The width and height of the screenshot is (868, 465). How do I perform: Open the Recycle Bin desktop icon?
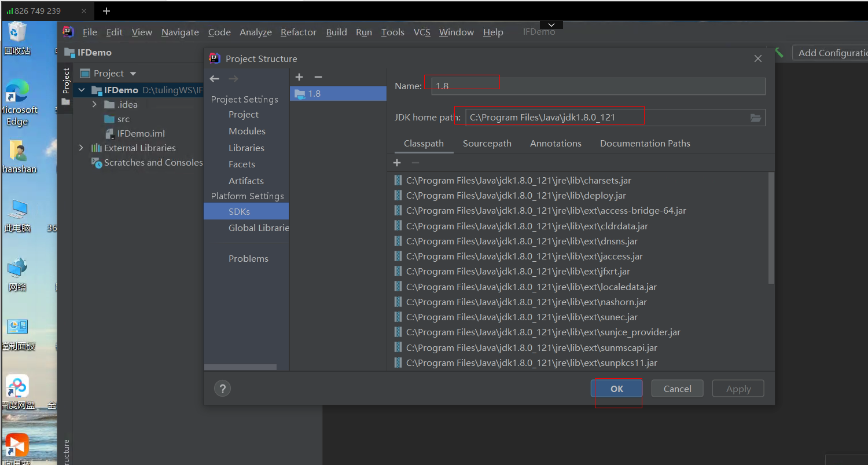click(17, 38)
